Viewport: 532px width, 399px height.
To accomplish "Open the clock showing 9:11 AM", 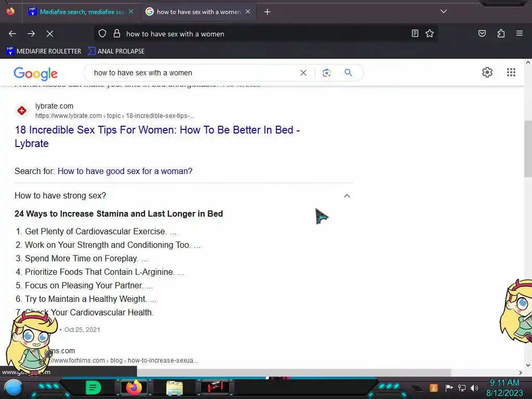I will pyautogui.click(x=504, y=388).
